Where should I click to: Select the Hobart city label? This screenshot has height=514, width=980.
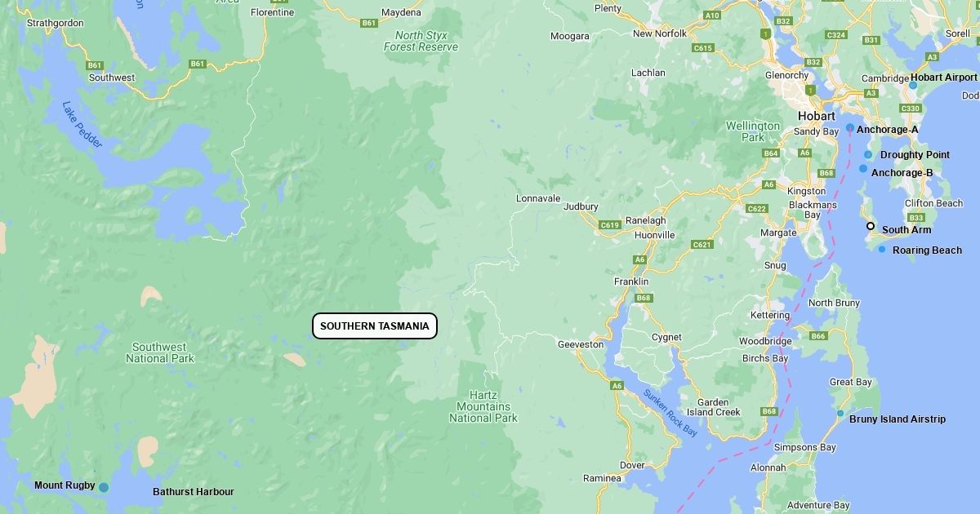tap(817, 116)
